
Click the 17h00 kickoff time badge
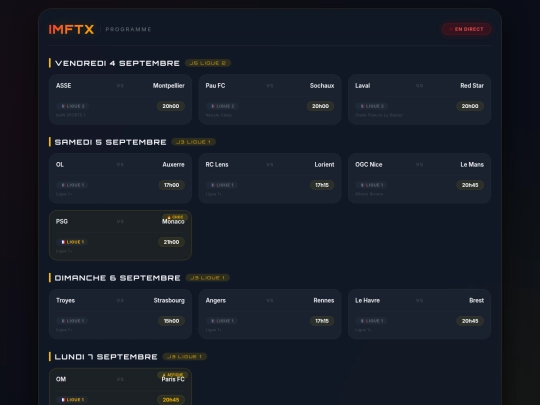click(172, 185)
